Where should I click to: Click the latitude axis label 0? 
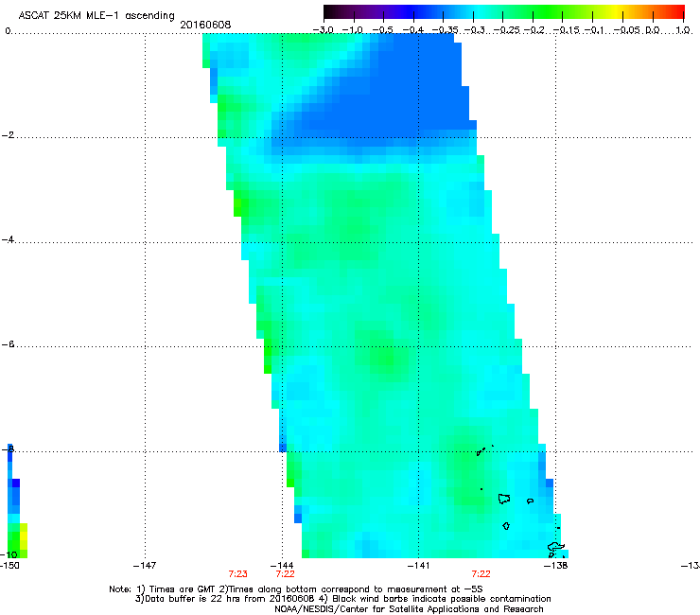click(x=8, y=31)
